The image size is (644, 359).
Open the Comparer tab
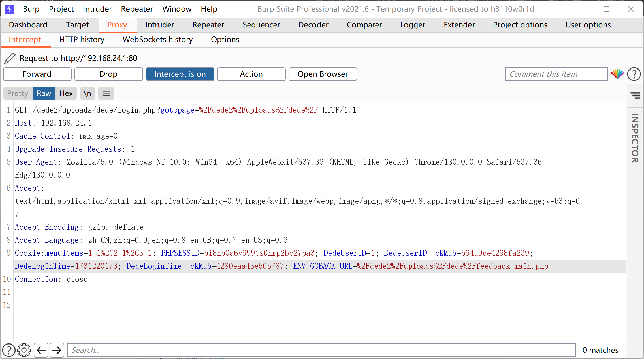click(364, 25)
